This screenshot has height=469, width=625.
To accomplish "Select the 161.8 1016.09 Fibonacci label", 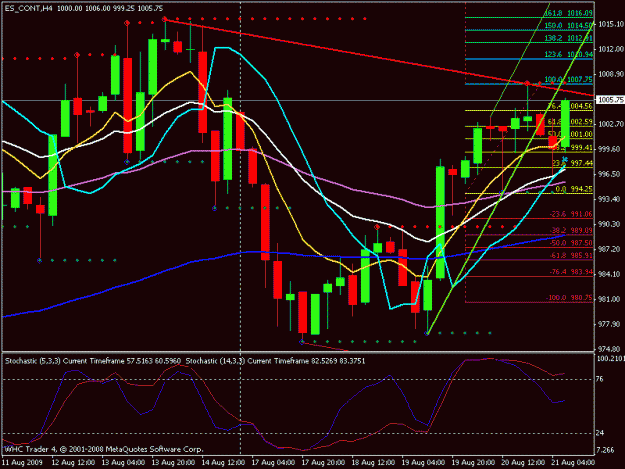I will coord(568,13).
